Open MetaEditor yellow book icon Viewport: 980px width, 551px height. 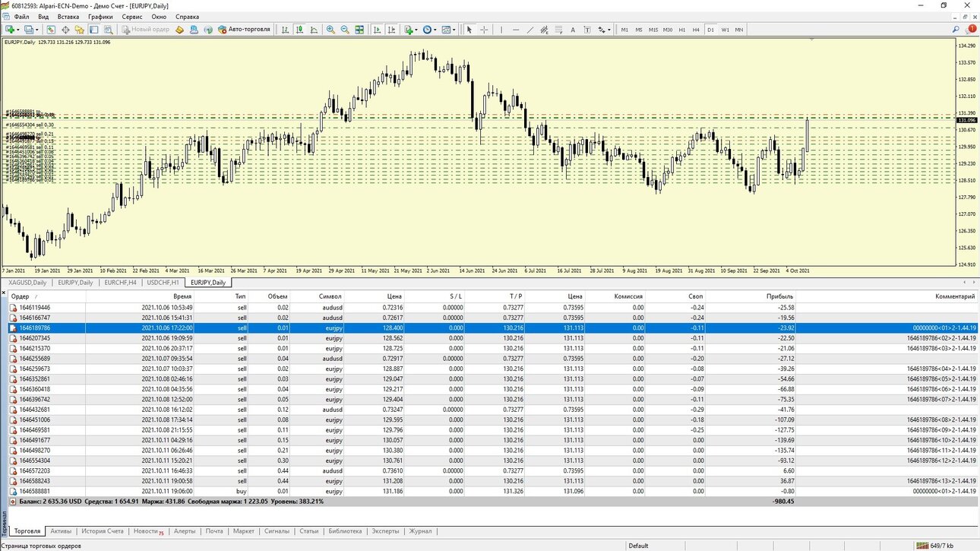pos(179,30)
